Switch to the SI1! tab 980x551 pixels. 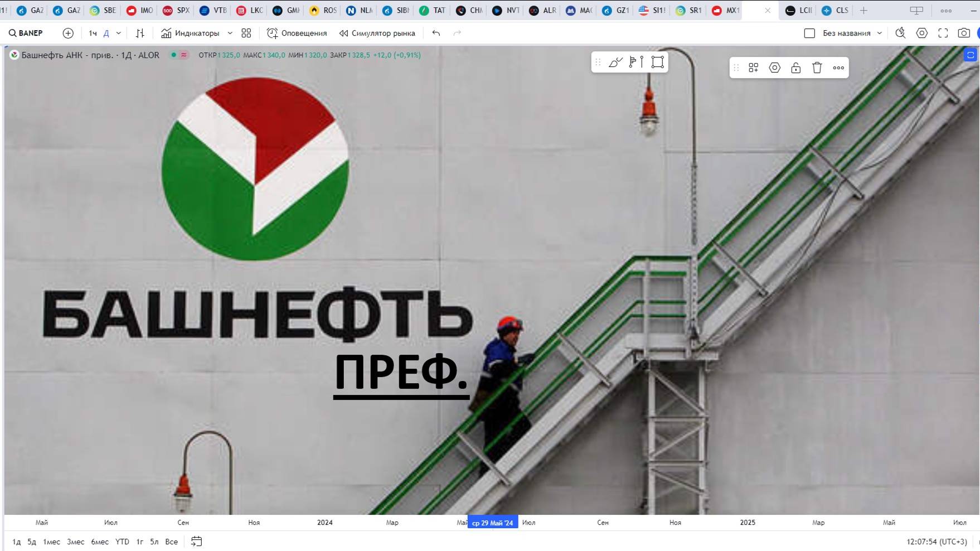click(x=652, y=10)
